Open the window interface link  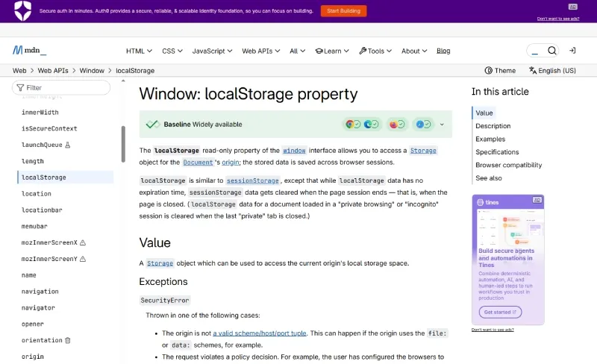(294, 151)
